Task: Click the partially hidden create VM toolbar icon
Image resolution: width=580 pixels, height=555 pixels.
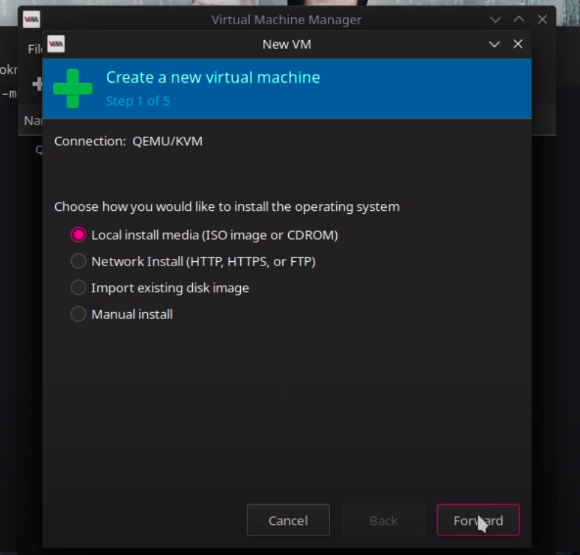Action: tap(37, 84)
